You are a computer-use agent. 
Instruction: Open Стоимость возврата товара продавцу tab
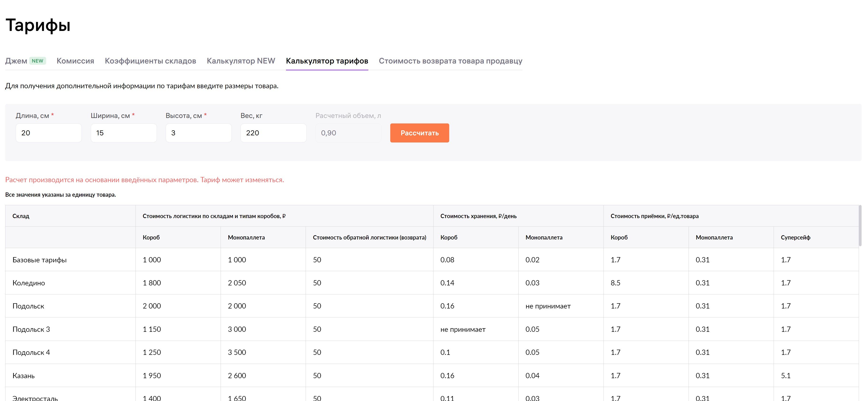coord(450,61)
